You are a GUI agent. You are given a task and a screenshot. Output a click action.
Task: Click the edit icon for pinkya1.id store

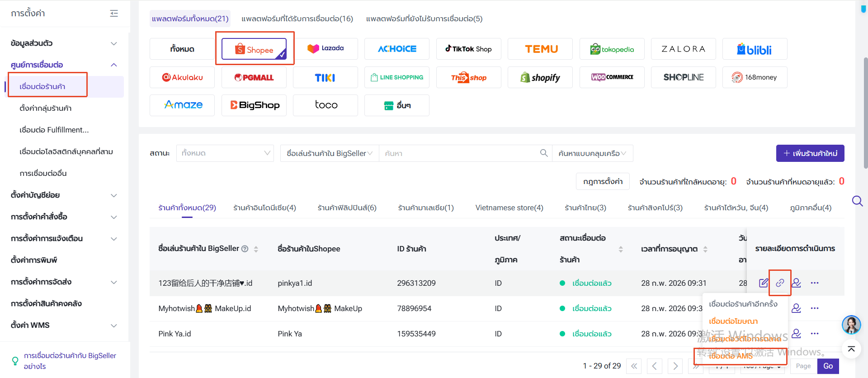[x=764, y=283]
